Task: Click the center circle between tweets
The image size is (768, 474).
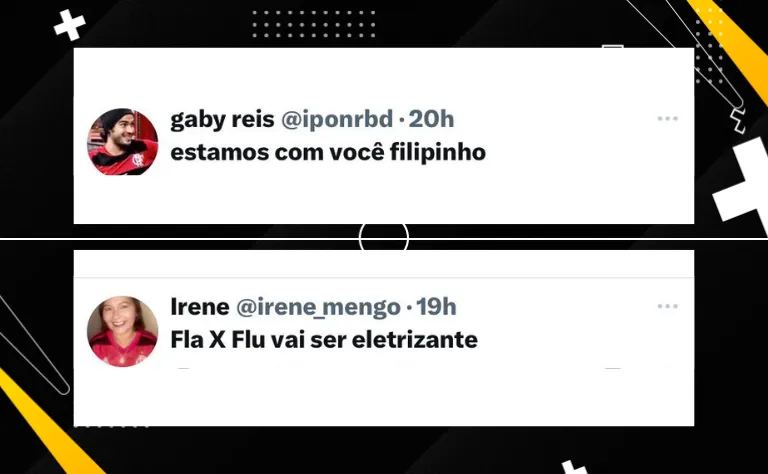Action: tap(384, 238)
